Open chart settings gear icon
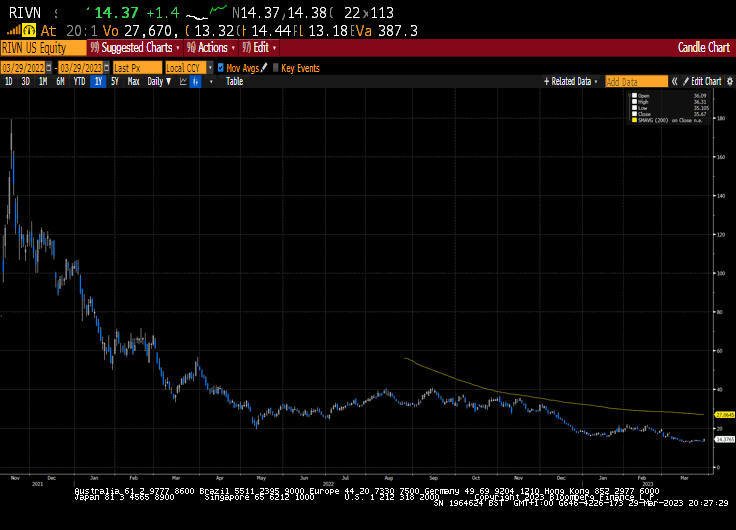This screenshot has height=530, width=736. pyautogui.click(x=729, y=82)
